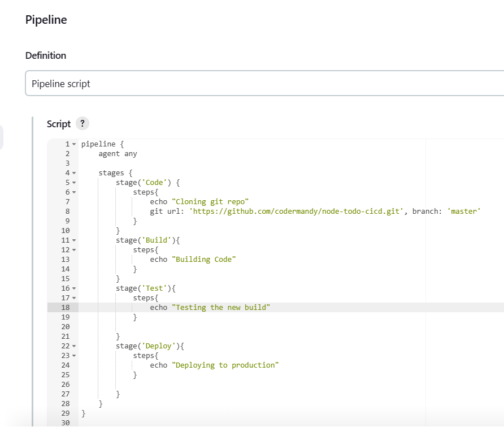Fold the steps block arrow on line 6
This screenshot has height=427, width=504.
point(74,192)
